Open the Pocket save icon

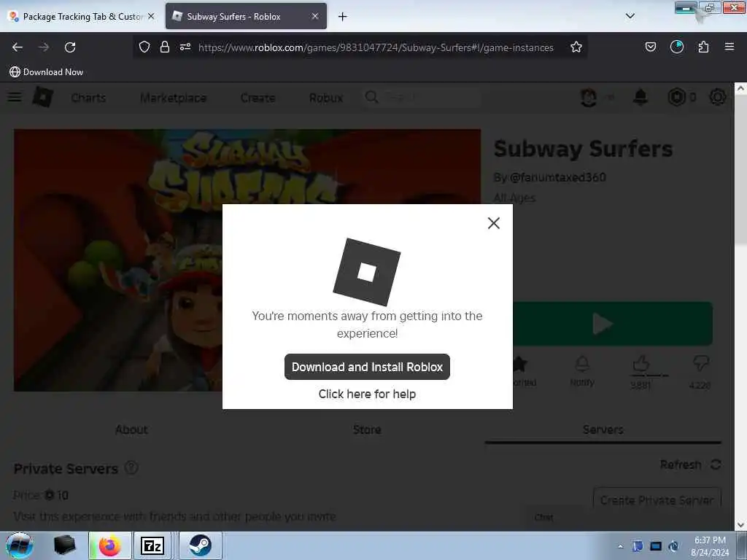(650, 47)
